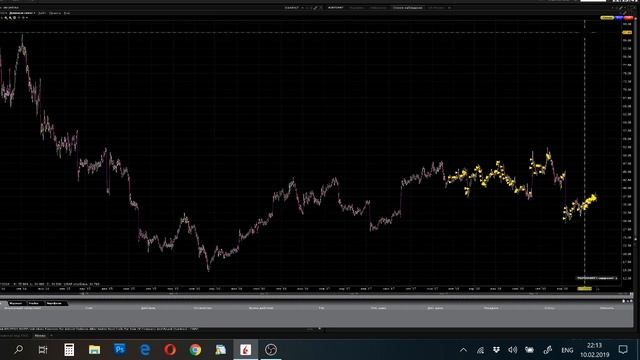640x360 pixels.
Task: Switch to Photoshop via the taskbar
Action: [x=120, y=350]
